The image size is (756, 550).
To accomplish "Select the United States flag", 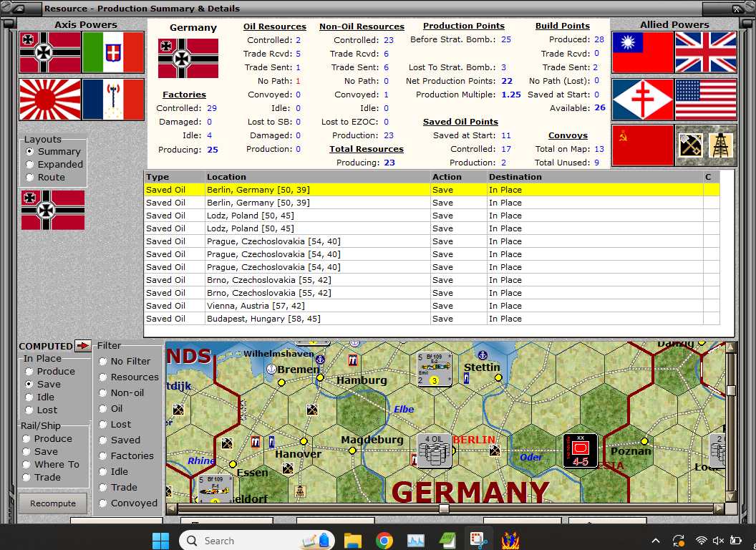I will (x=706, y=100).
